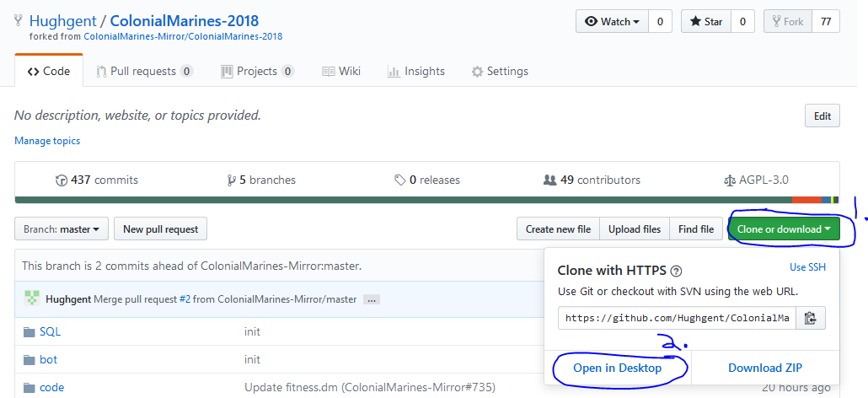Image resolution: width=868 pixels, height=398 pixels.
Task: Open the SQL folder
Action: 51,331
